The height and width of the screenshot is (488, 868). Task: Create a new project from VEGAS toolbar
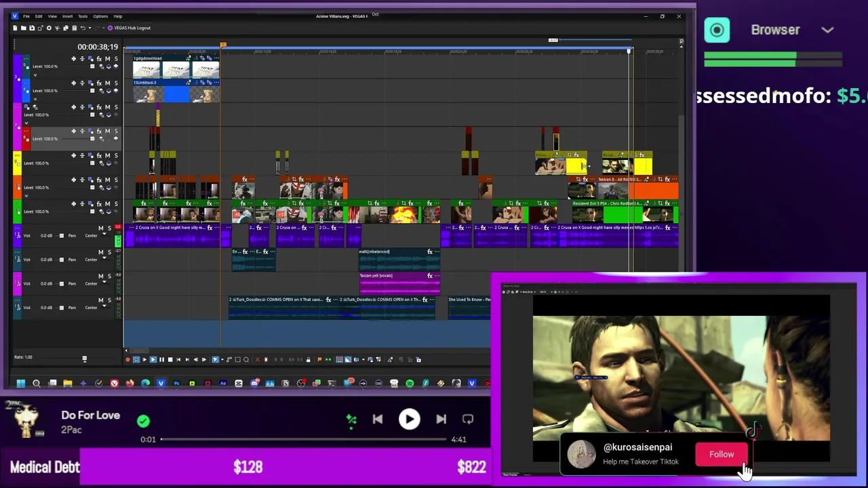pyautogui.click(x=15, y=28)
